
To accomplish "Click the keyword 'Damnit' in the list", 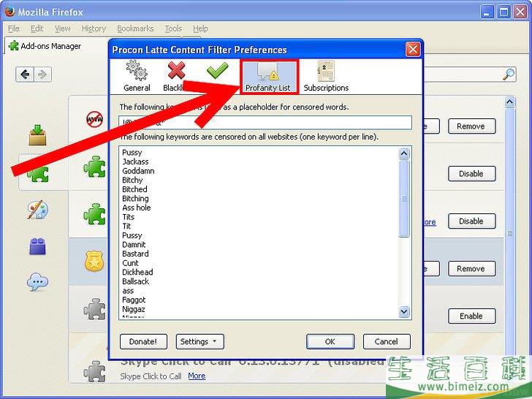I will [x=134, y=245].
